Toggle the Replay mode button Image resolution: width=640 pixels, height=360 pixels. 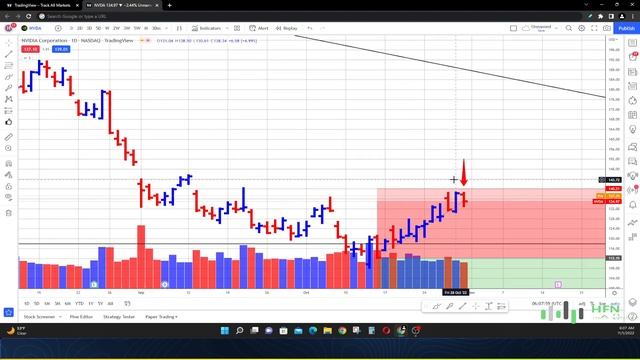pyautogui.click(x=287, y=28)
